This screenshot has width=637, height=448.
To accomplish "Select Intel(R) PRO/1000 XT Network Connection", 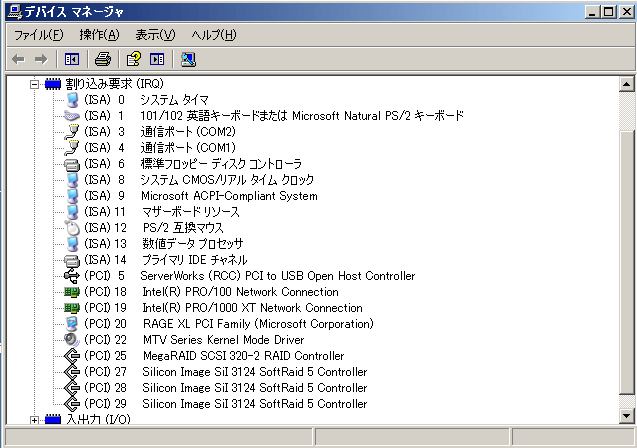I will coord(252,308).
